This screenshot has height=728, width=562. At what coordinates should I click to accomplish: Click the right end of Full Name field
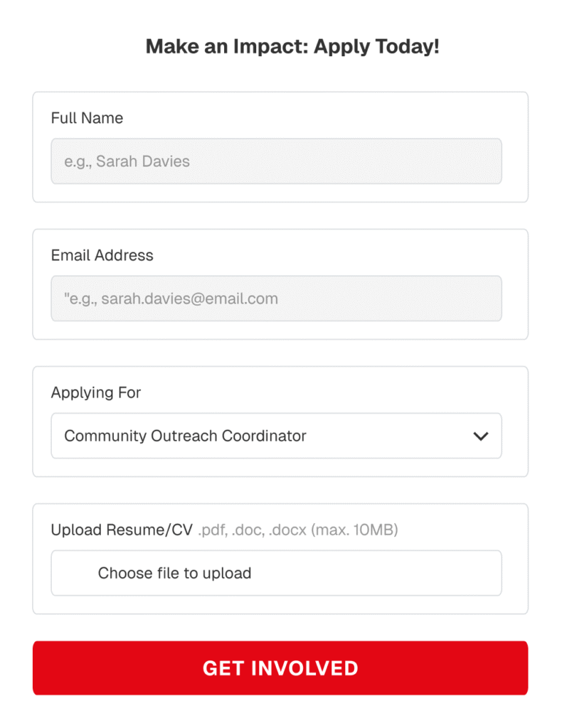[x=477, y=161]
